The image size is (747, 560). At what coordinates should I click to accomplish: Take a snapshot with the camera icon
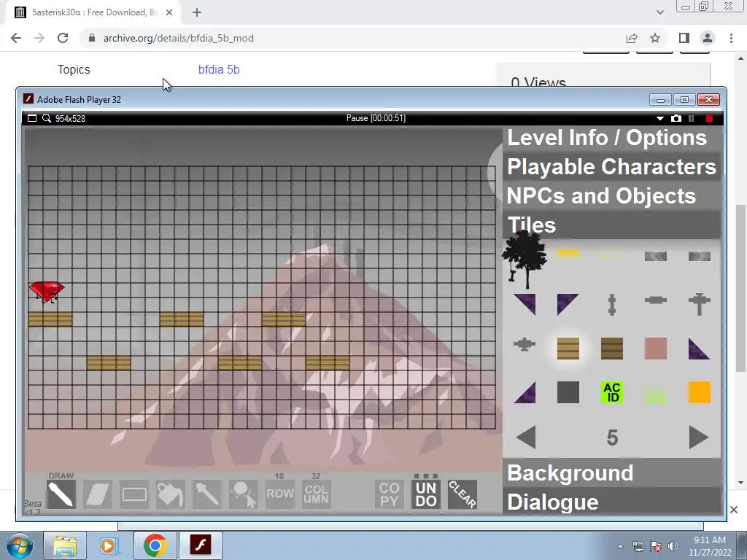click(x=676, y=118)
